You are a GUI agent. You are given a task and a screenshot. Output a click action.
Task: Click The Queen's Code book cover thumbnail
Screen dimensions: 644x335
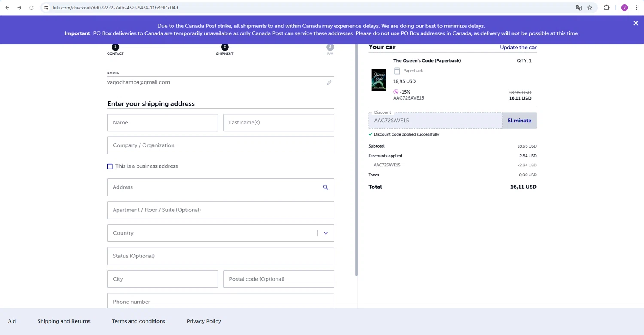(379, 79)
